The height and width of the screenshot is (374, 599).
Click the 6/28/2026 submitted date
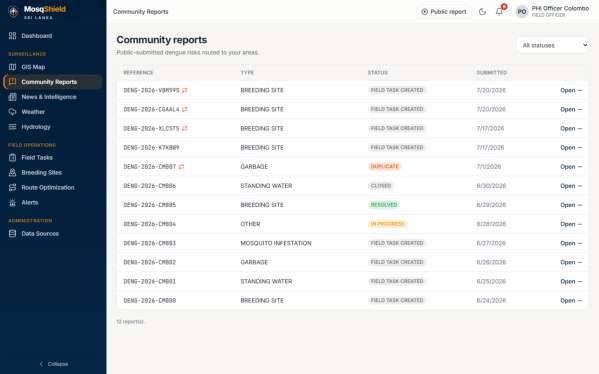(491, 224)
